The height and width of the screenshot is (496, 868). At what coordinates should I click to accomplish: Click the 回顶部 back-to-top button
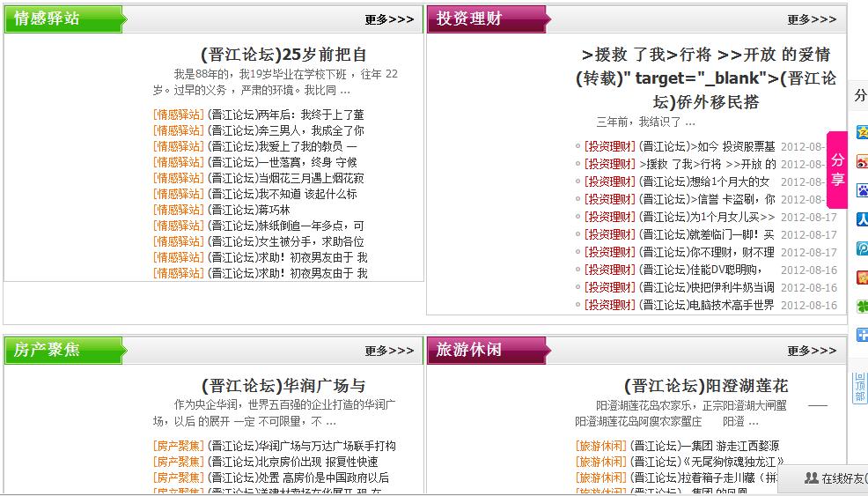(860, 388)
